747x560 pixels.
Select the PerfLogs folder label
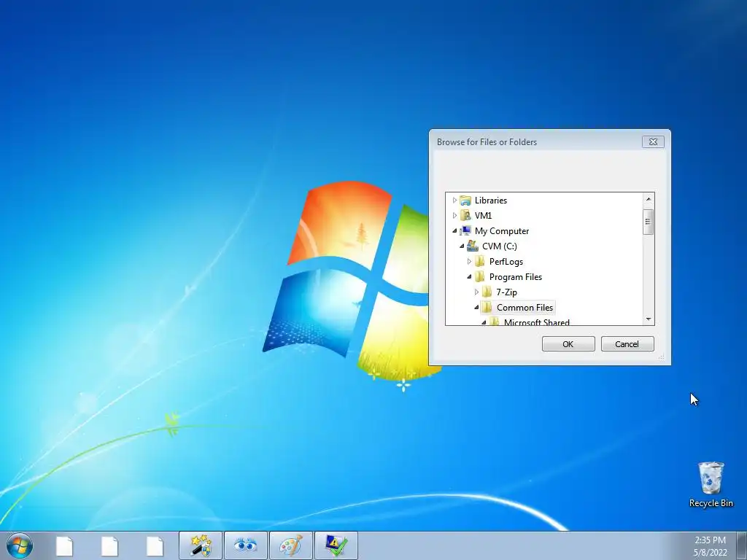pyautogui.click(x=506, y=262)
